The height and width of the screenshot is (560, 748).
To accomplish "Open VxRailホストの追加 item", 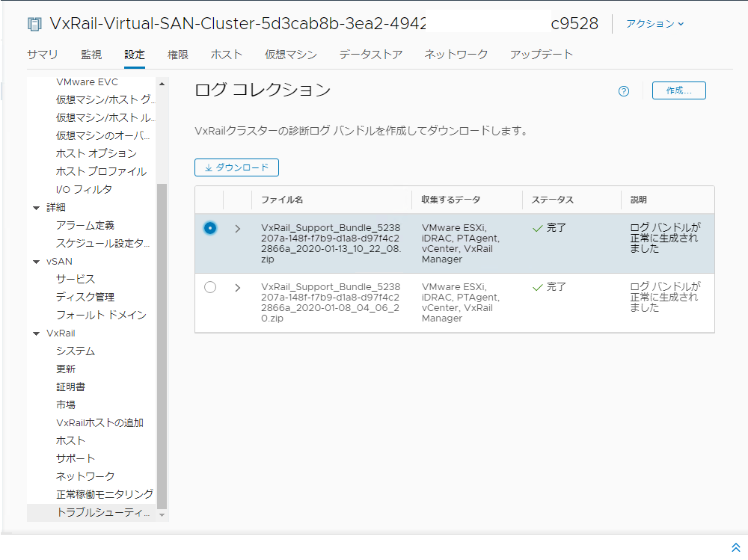I will tap(99, 422).
